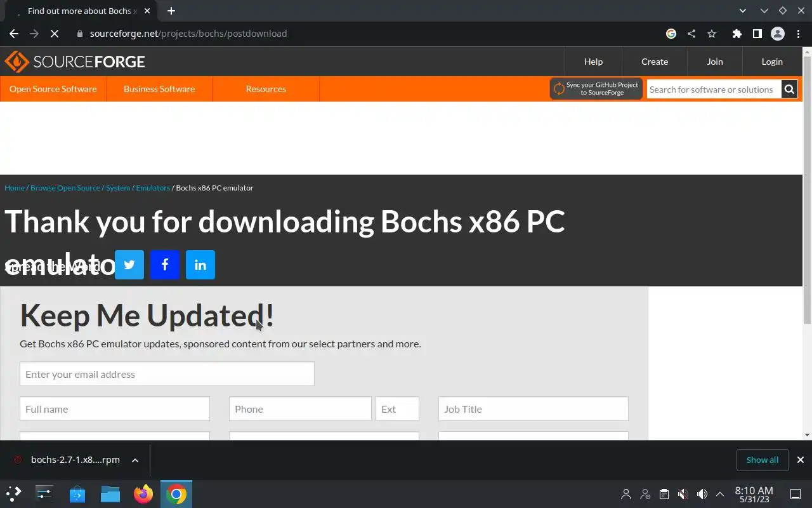Click the software search box
Screen dimensions: 812x508
click(714, 90)
